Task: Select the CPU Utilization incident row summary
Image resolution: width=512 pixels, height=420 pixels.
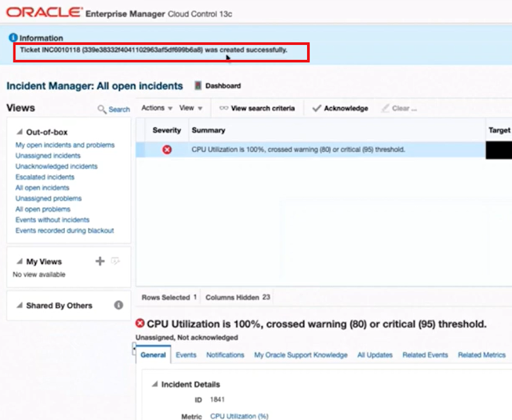Action: (298, 150)
